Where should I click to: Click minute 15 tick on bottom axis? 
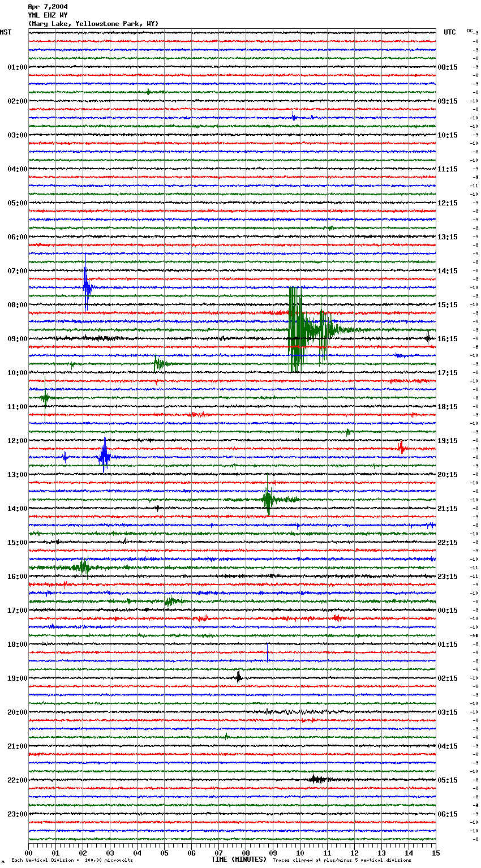tap(436, 853)
